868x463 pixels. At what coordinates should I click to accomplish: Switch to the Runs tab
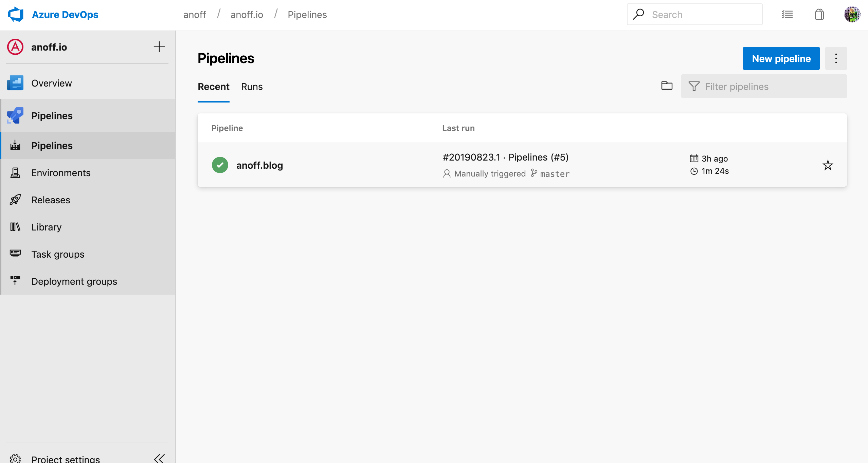(x=252, y=87)
